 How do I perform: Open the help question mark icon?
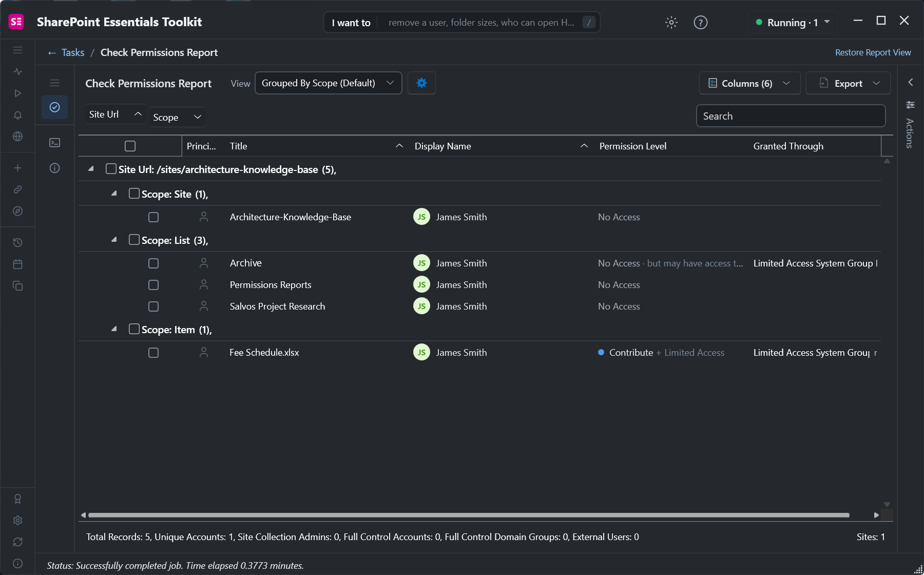(x=700, y=22)
